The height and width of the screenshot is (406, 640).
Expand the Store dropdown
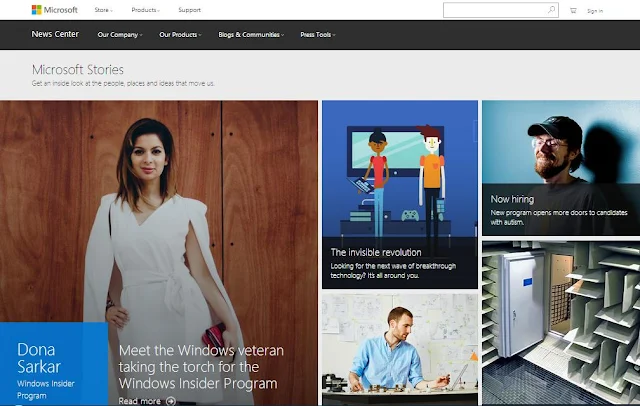click(x=104, y=10)
